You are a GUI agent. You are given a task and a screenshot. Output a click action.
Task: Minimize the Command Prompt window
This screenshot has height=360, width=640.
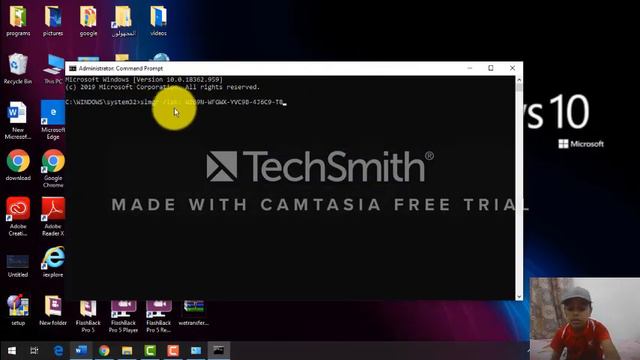[470, 68]
